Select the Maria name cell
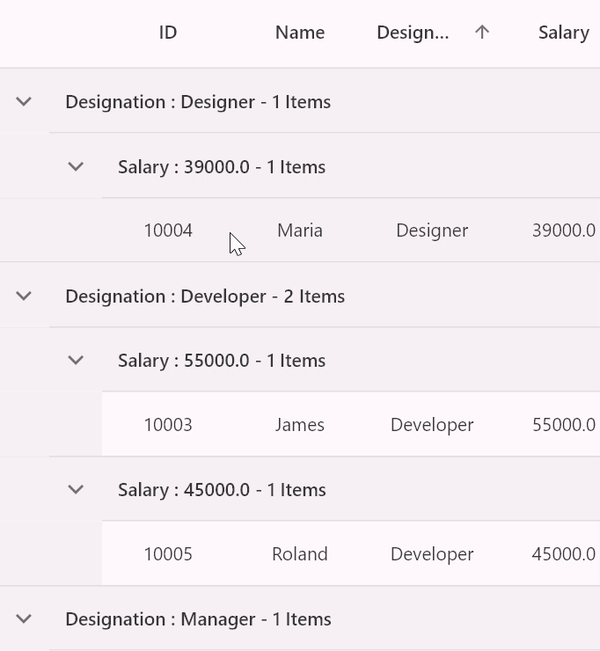Screen dimensions: 600x651 [x=300, y=230]
